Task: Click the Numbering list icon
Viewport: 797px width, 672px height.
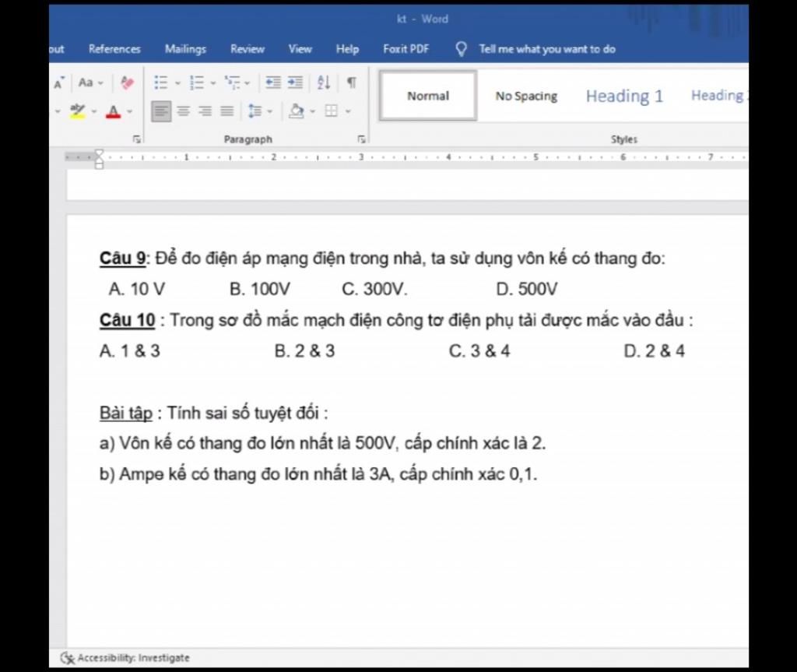Action: 197,83
